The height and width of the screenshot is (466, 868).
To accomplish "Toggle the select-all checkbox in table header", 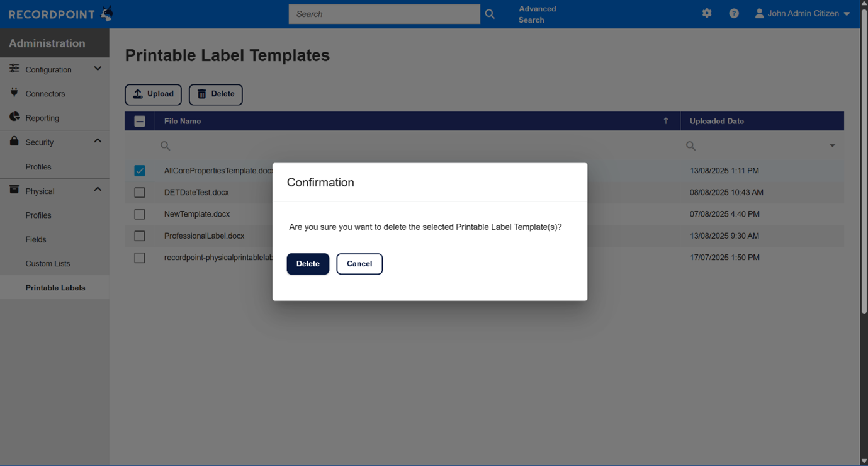I will 140,122.
